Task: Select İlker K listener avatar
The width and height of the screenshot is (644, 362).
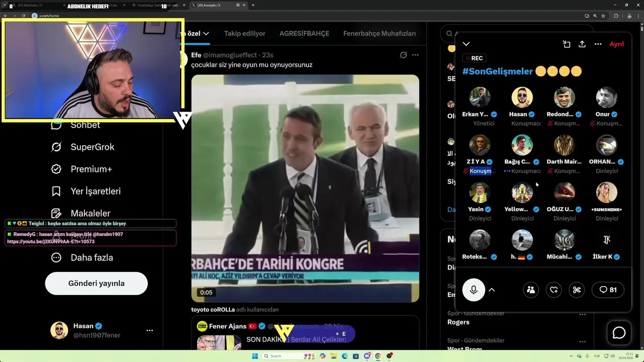Action: coord(607,240)
